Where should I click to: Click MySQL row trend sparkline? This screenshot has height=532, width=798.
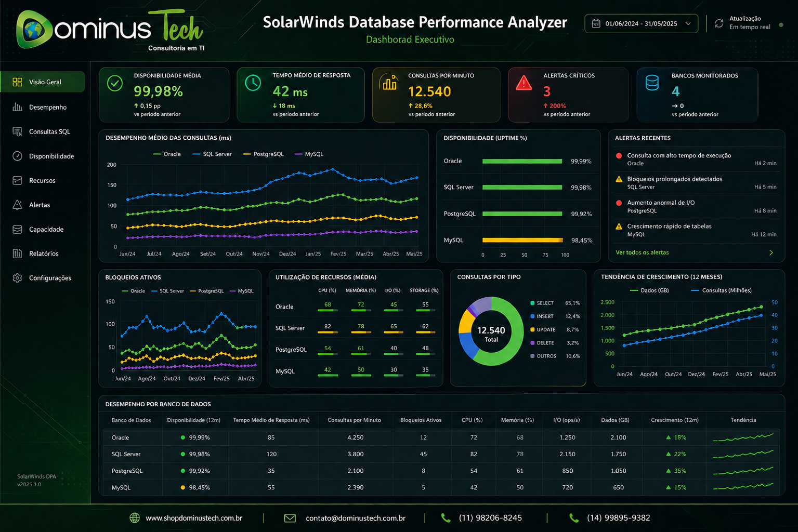(x=743, y=487)
